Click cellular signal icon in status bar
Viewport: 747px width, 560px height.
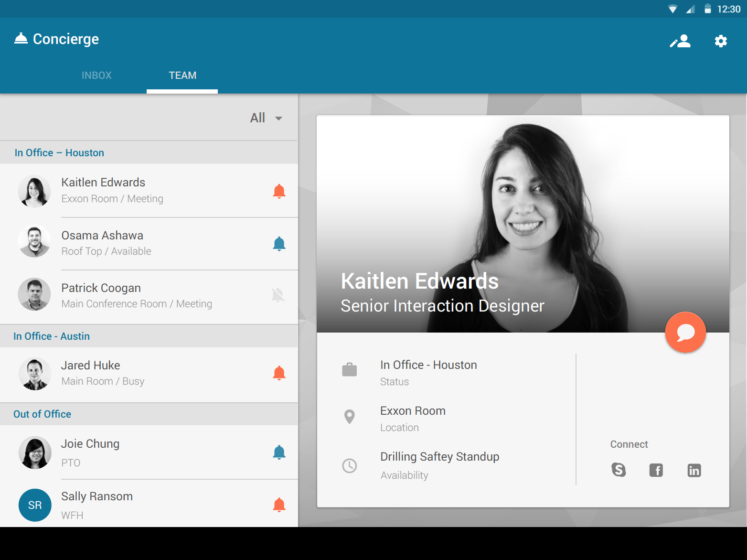point(690,9)
